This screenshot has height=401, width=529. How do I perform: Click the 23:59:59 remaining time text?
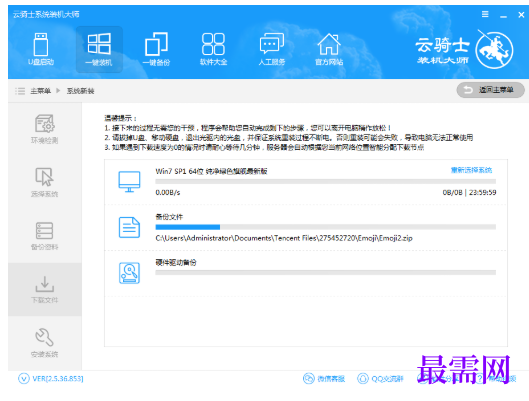482,193
